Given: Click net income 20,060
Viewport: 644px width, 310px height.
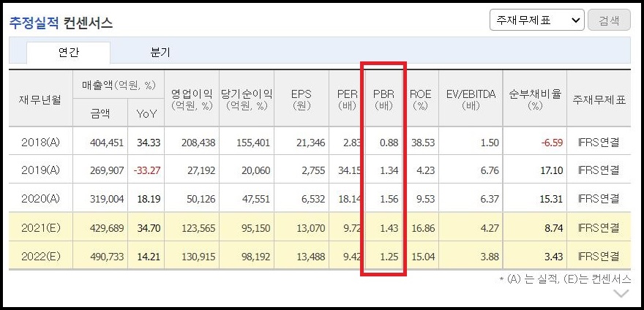Looking at the screenshot, I should click(x=256, y=170).
